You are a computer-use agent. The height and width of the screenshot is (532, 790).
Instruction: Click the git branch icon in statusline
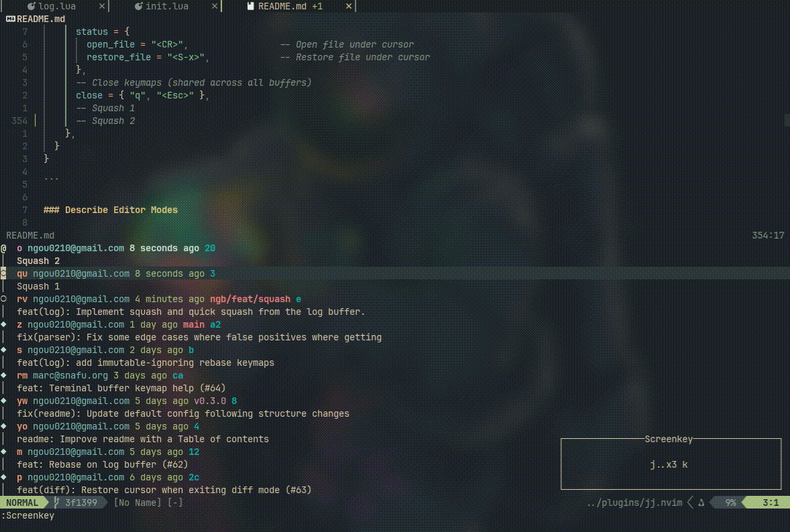click(x=56, y=503)
